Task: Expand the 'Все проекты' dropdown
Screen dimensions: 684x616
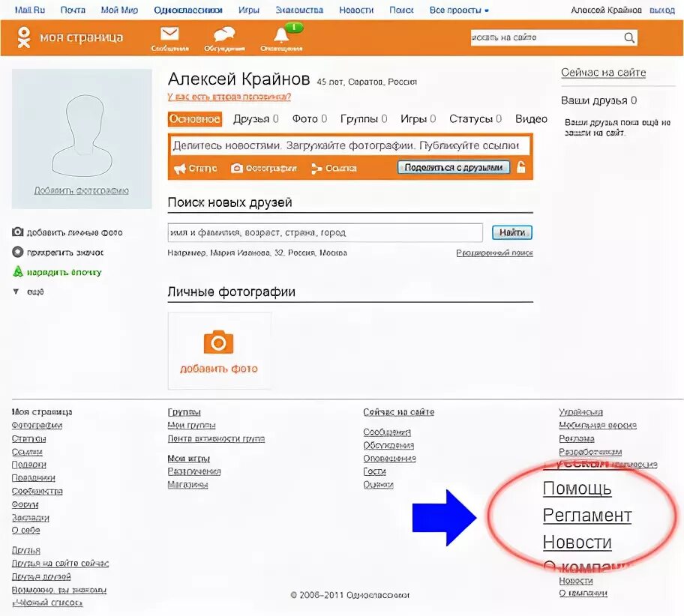Action: click(x=459, y=10)
